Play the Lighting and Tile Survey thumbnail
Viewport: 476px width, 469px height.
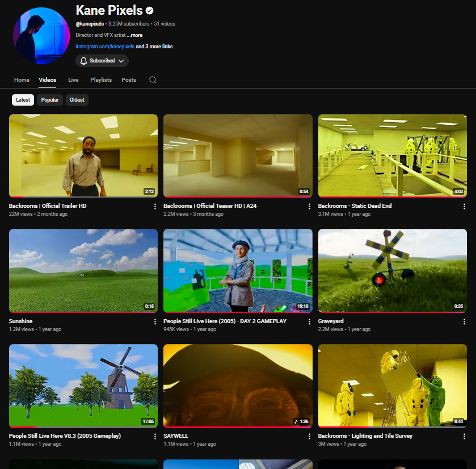point(393,386)
